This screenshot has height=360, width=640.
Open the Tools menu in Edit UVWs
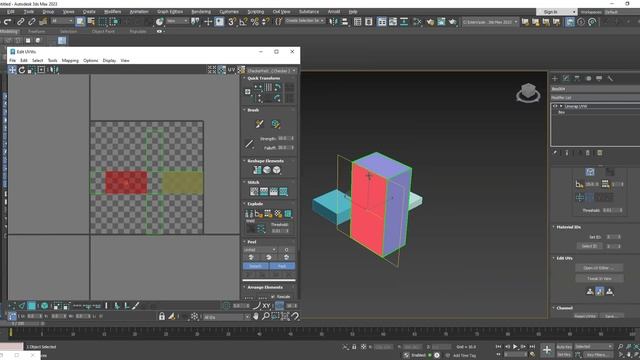(53, 60)
